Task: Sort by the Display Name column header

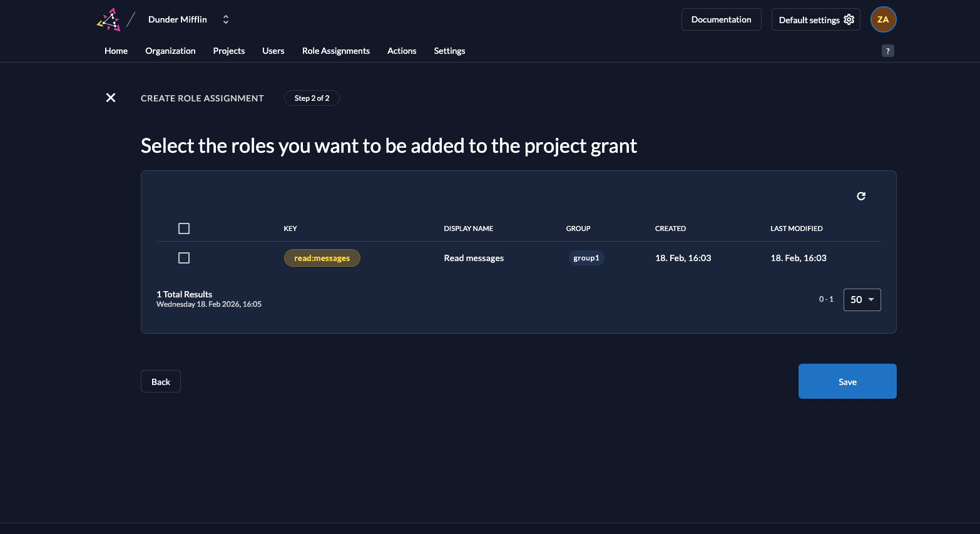Action: click(x=468, y=228)
